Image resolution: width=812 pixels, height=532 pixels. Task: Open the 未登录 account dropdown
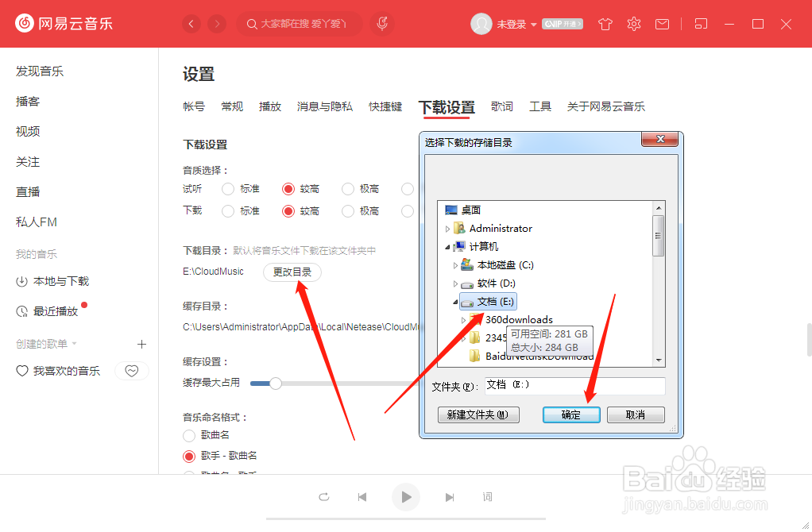[x=533, y=25]
